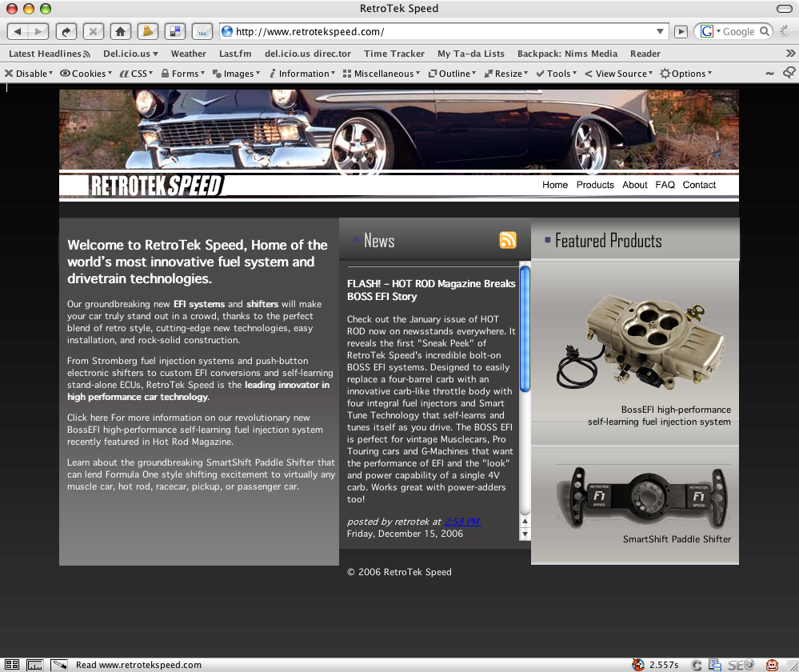The image size is (799, 672).
Task: Open the Images dropdown menu
Action: (236, 74)
